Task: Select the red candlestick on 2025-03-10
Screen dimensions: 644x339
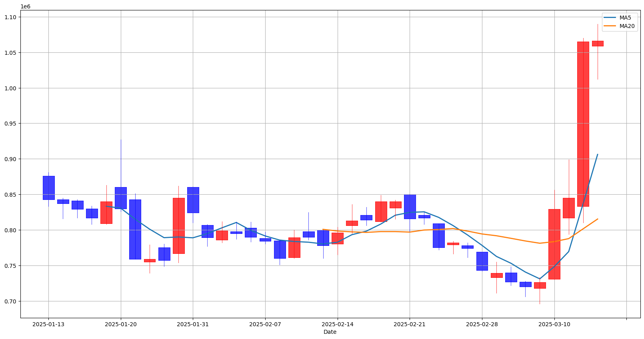Action: 554,244
